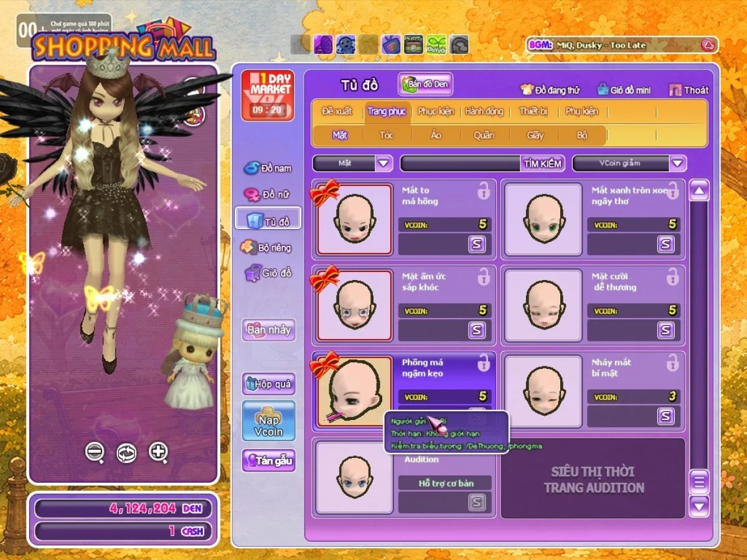This screenshot has height=560, width=747.
Task: Rotate the avatar preview
Action: [x=126, y=453]
